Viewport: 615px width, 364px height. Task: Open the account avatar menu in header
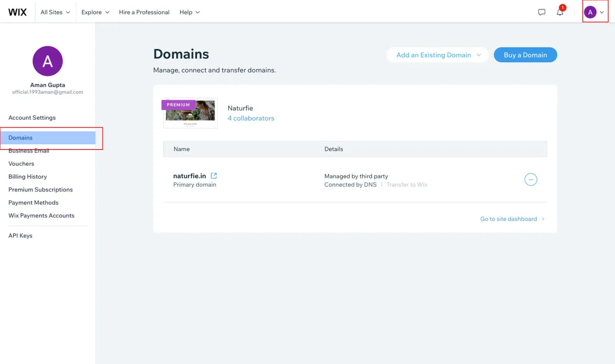pos(594,12)
